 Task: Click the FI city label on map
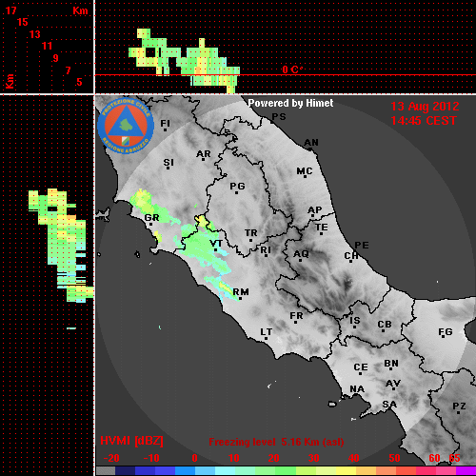(x=166, y=123)
